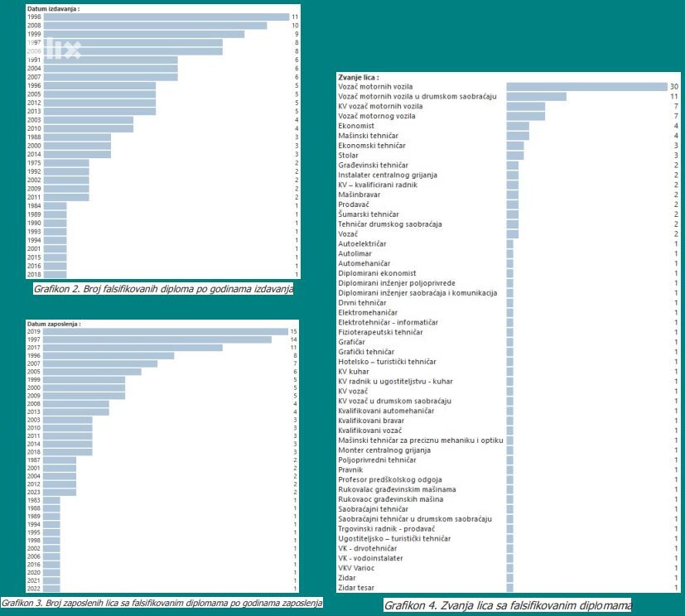
Task: Click the watermark logo on the issue-date chart
Action: coord(63,49)
